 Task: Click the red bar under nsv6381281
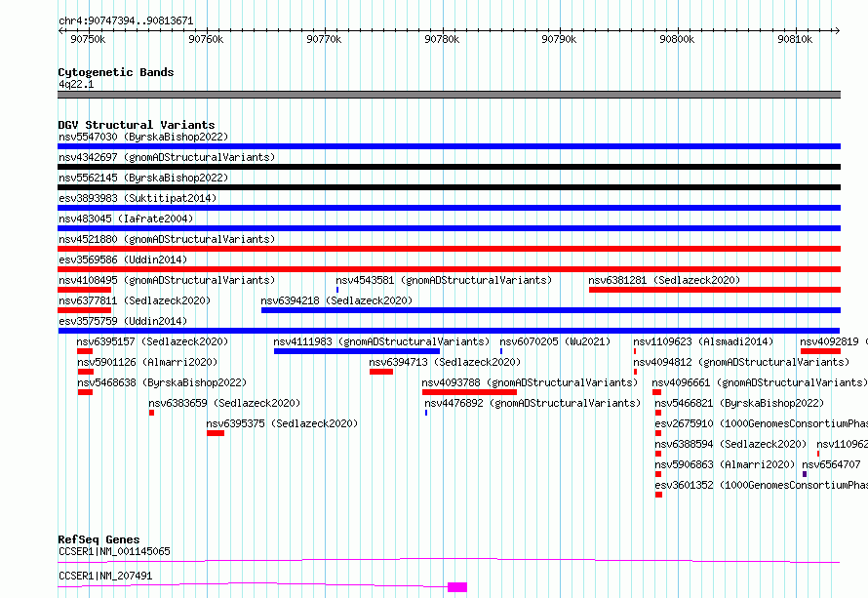715,290
